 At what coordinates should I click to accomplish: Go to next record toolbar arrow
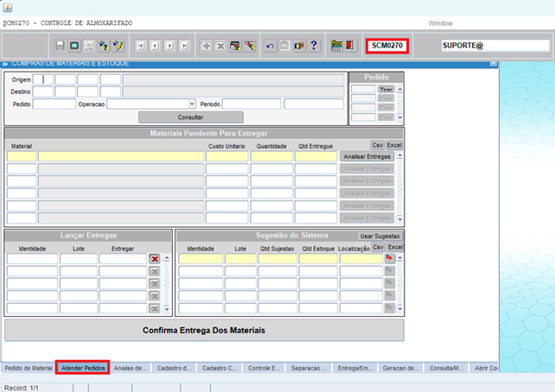point(170,46)
